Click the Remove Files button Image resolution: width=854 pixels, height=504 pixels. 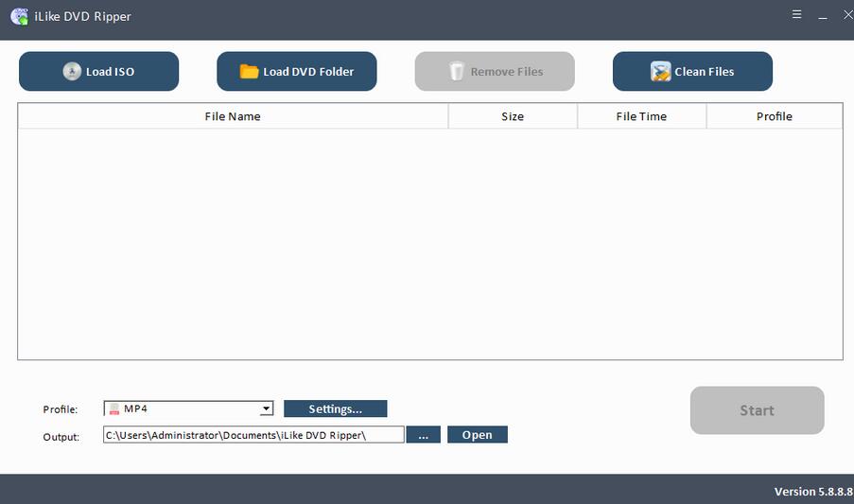point(495,71)
